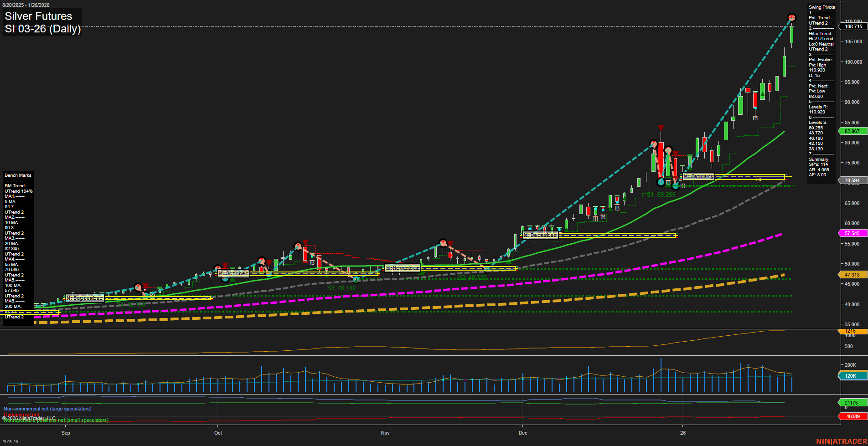Select the red down-arrow above the October swing top

(x=305, y=242)
